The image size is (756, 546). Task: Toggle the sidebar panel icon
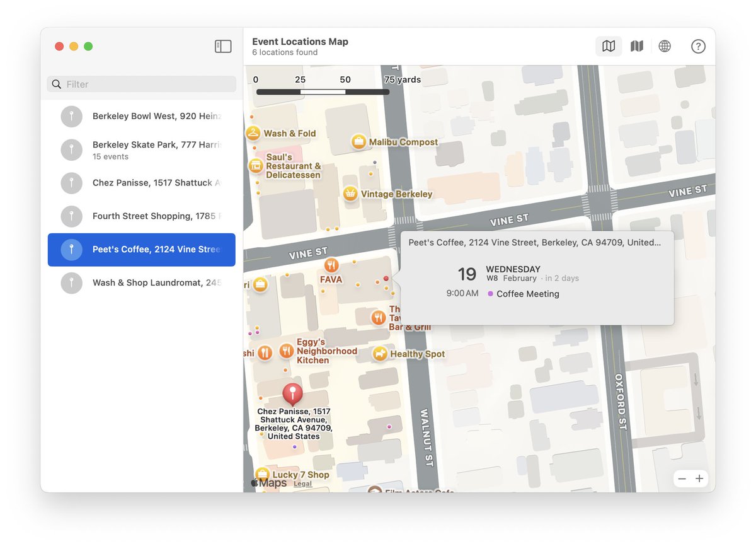[223, 46]
